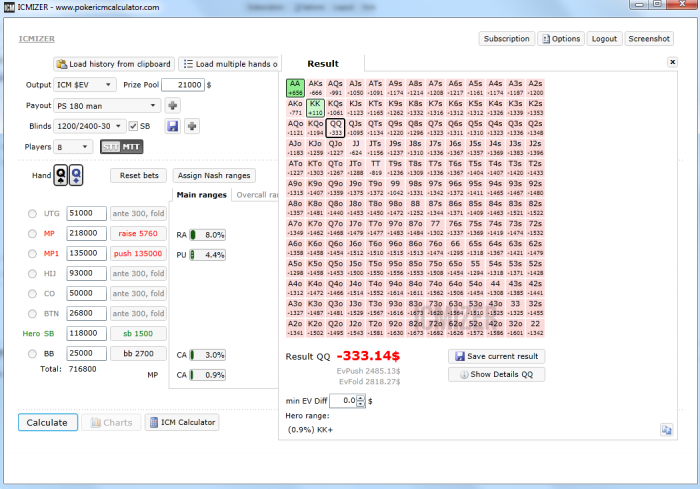
Task: Select the BTN radio button
Action: (32, 313)
